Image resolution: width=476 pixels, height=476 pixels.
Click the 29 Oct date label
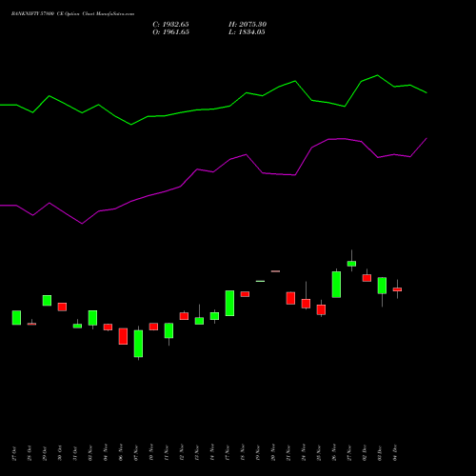pos(45,453)
